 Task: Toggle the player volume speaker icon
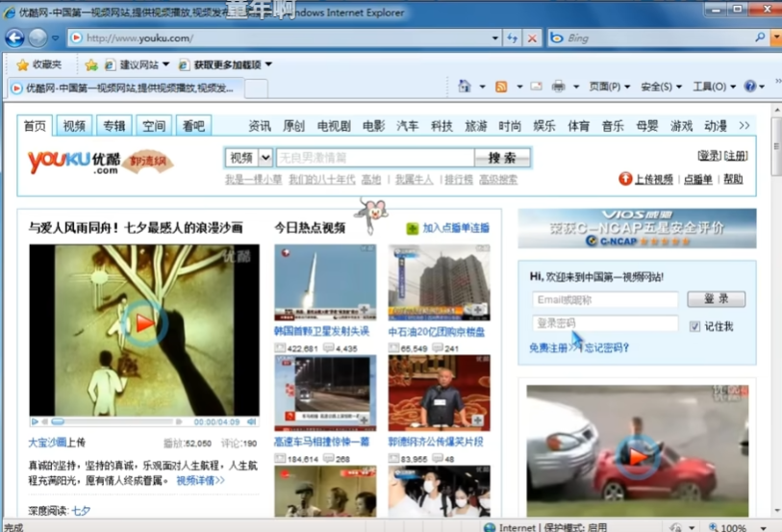click(x=252, y=421)
